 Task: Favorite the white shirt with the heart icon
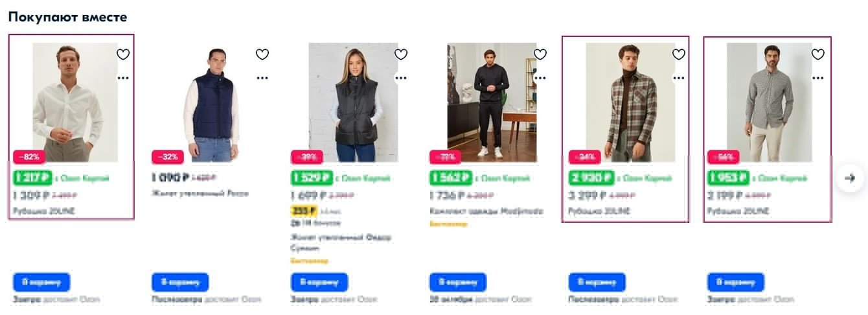pos(123,54)
